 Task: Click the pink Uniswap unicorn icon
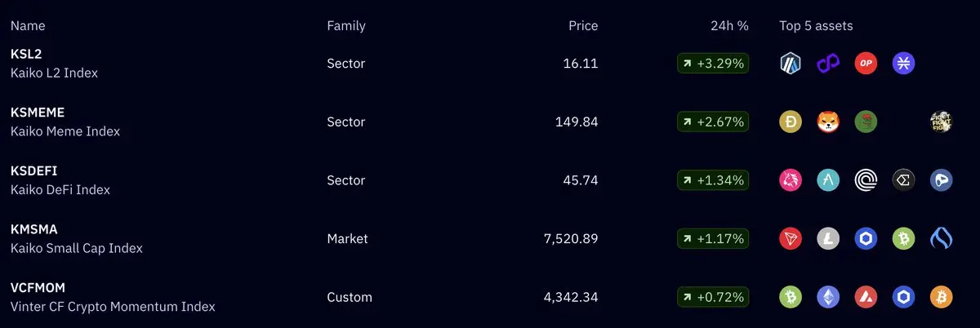pos(791,180)
